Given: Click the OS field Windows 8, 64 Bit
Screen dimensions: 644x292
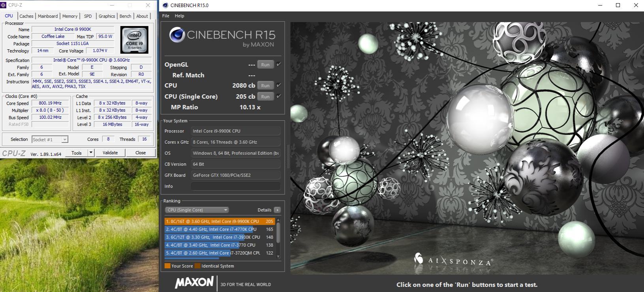Looking at the screenshot, I should point(236,153).
